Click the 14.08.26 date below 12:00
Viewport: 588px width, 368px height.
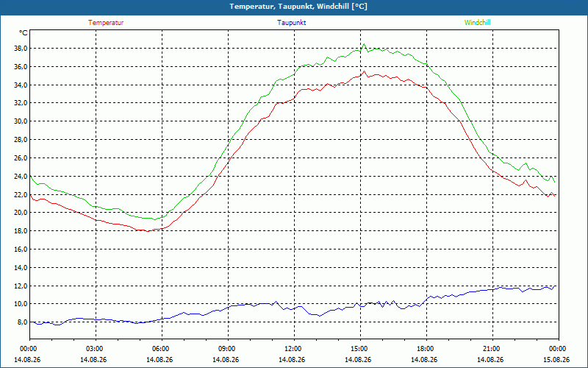[292, 360]
